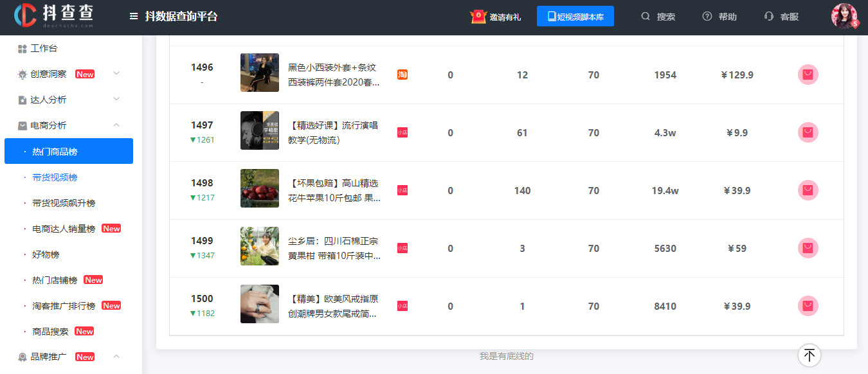Open the 花牛苹果 product title link

point(334,191)
